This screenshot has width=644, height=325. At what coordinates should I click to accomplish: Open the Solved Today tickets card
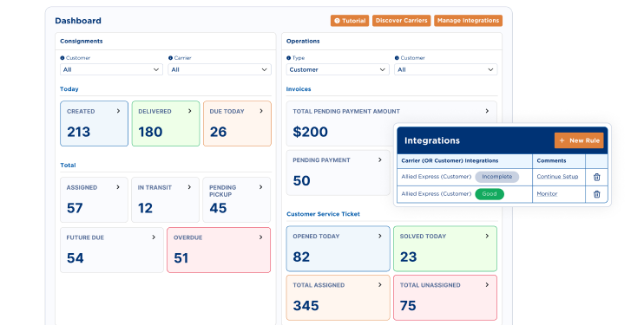445,249
